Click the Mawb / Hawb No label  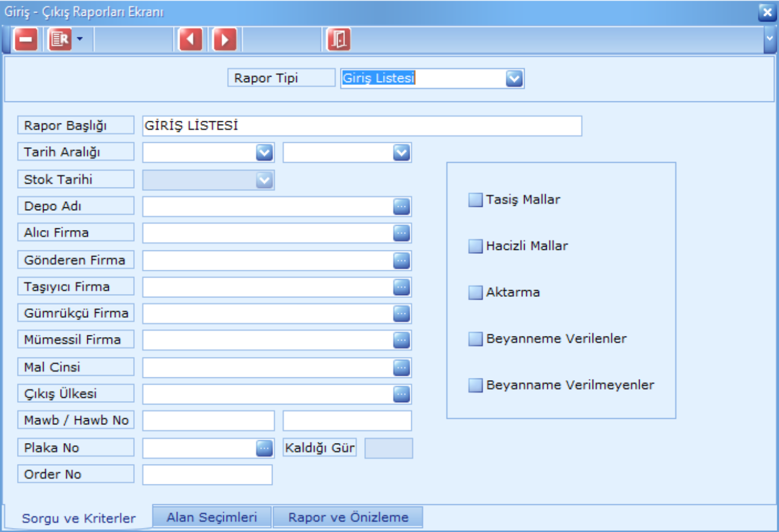(76, 420)
